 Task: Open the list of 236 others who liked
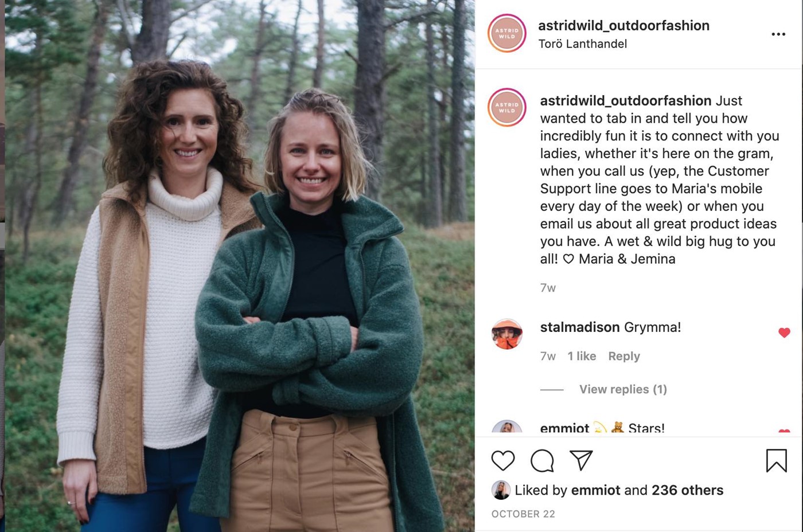point(687,490)
